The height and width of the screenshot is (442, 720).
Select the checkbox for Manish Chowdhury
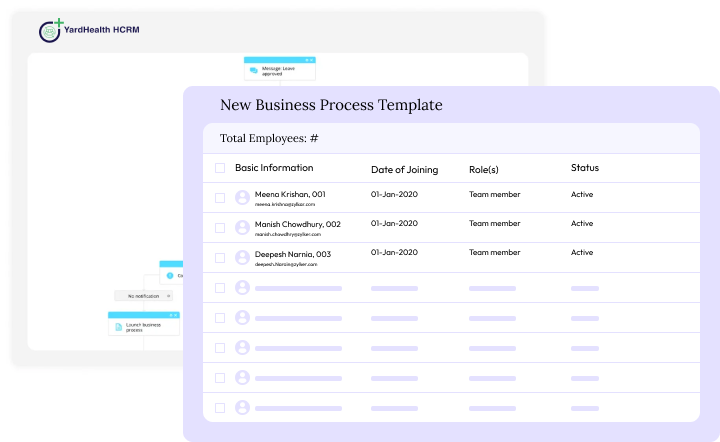[220, 228]
